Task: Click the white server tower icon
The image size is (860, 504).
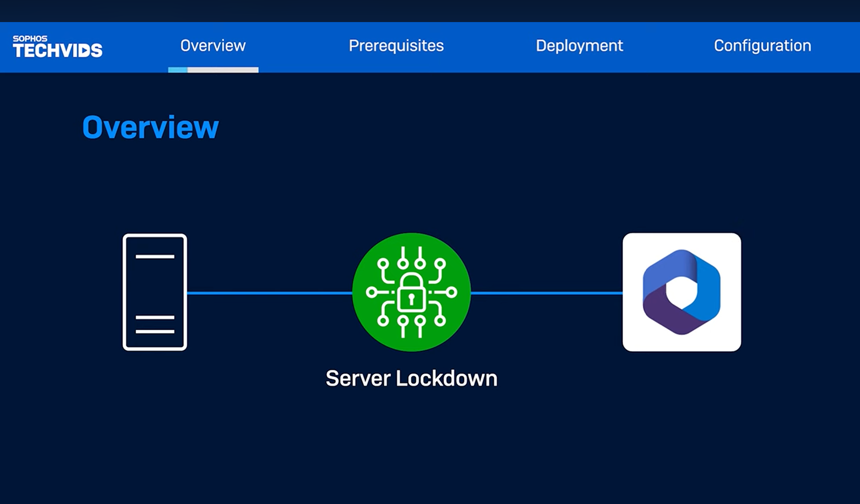Action: pyautogui.click(x=155, y=292)
